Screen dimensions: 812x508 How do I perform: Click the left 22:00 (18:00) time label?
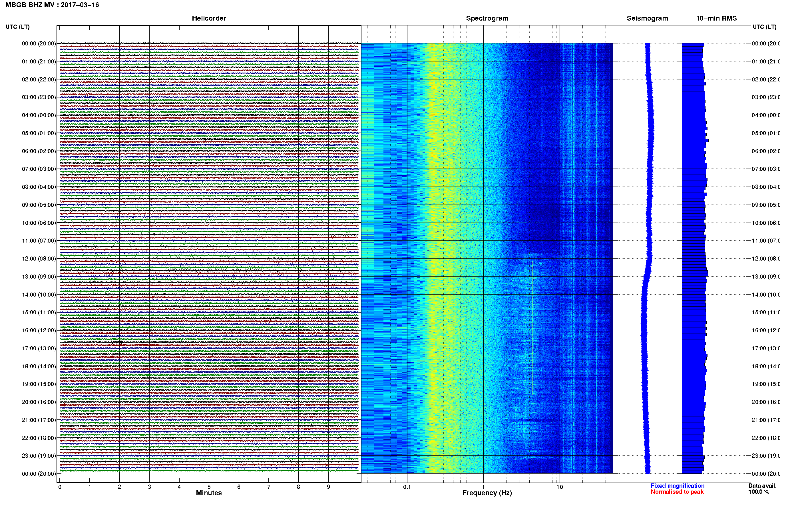point(39,438)
